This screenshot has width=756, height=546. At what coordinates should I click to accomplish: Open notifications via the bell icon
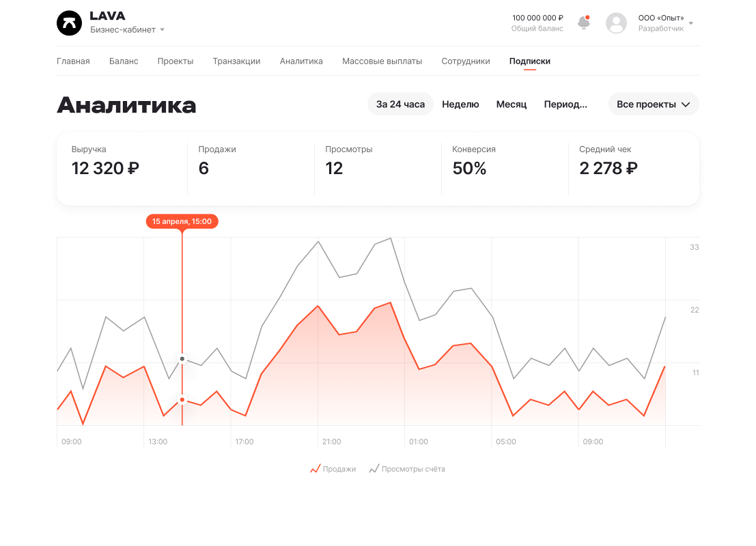click(x=584, y=23)
